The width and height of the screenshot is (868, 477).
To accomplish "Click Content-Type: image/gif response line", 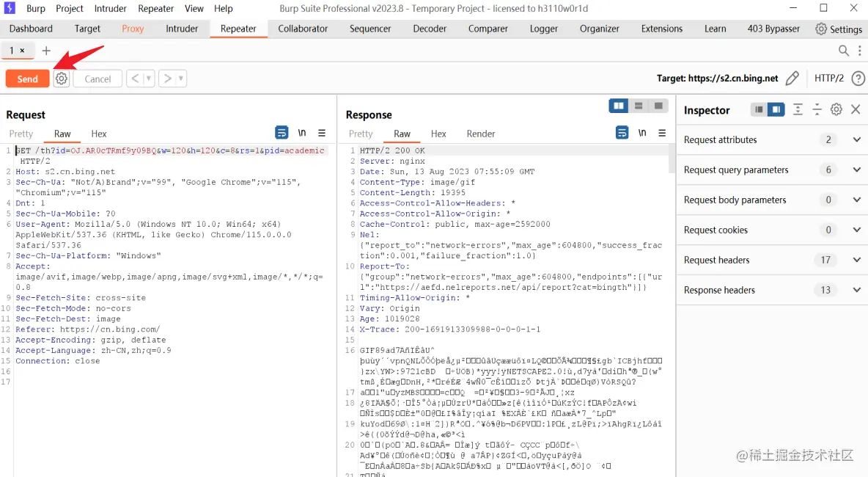I will point(417,182).
